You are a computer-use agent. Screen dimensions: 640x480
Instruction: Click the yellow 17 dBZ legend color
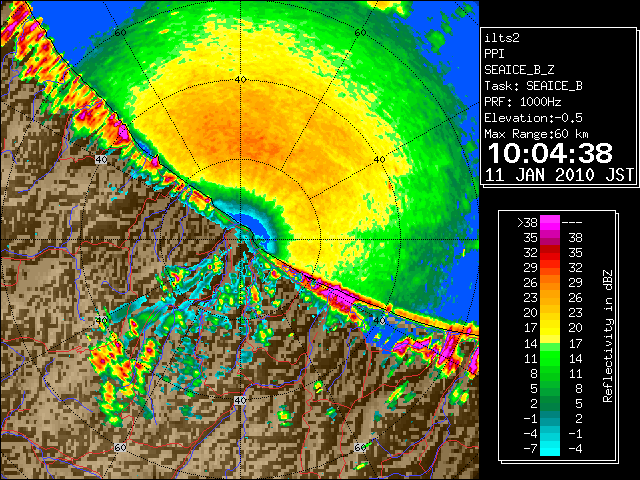[x=550, y=328]
